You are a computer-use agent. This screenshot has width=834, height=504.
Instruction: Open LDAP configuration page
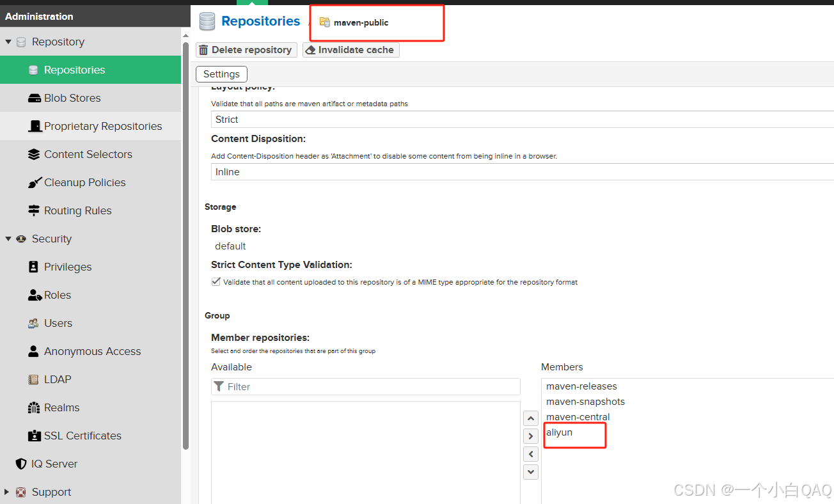[x=91, y=379]
